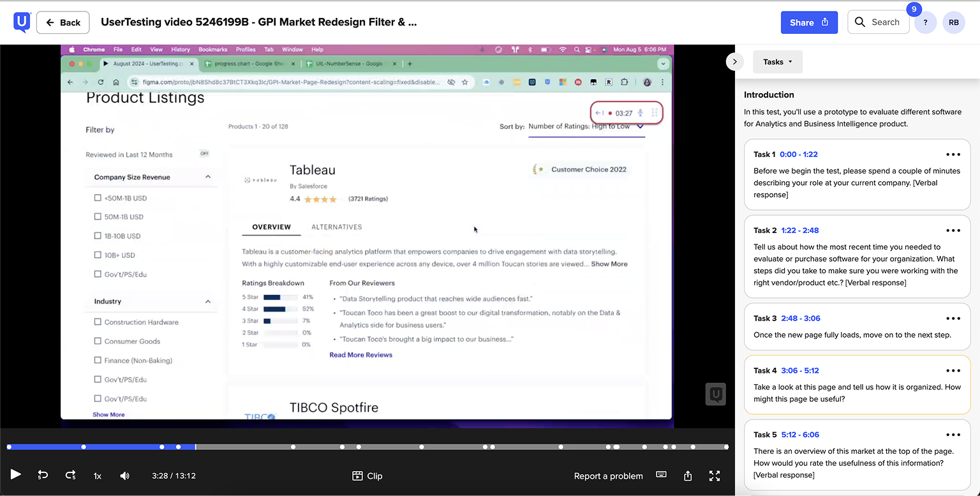Play the video
The image size is (980, 496).
click(16, 474)
